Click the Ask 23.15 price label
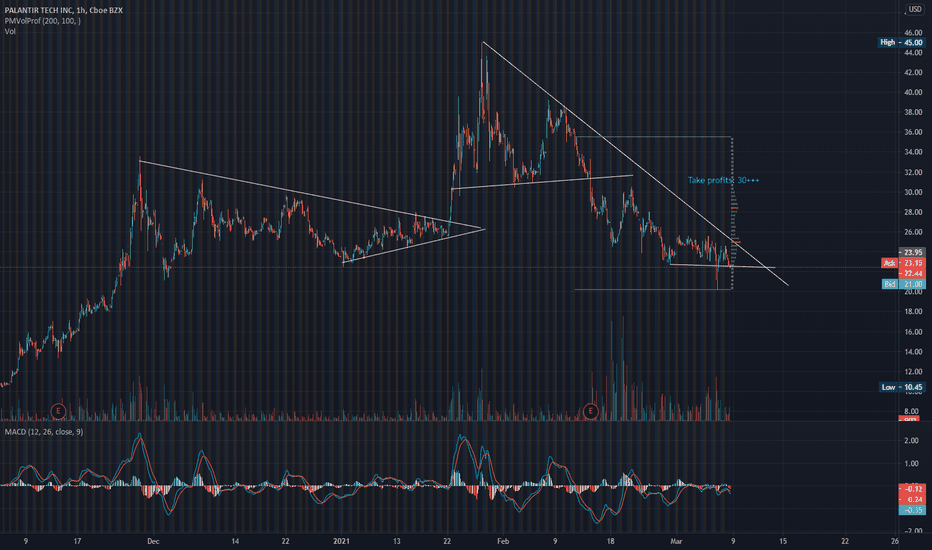The width and height of the screenshot is (932, 550). (903, 263)
